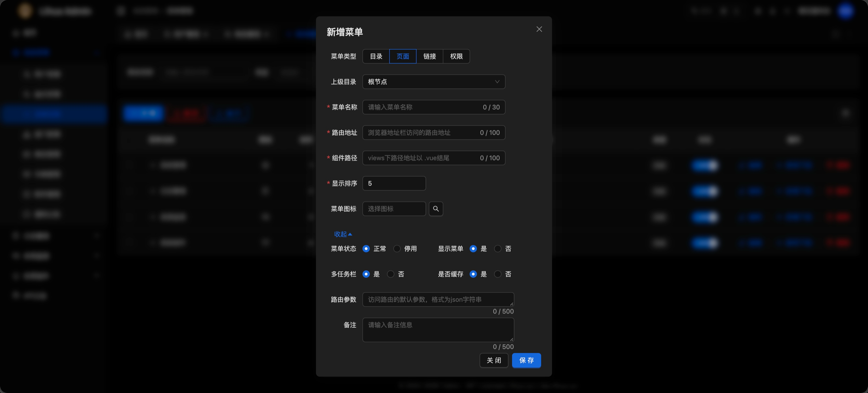Click the 菜单名称 input field
Viewport: 868px width, 393px height.
tap(434, 107)
